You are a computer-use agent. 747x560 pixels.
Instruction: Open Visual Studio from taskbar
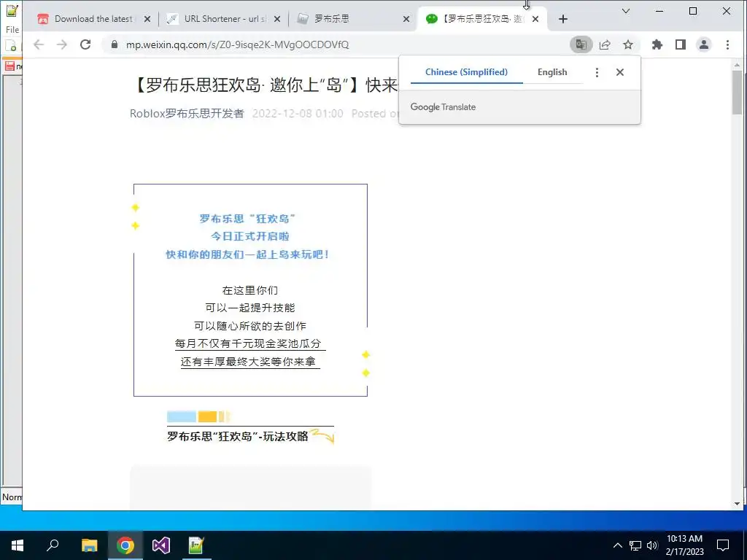point(160,545)
